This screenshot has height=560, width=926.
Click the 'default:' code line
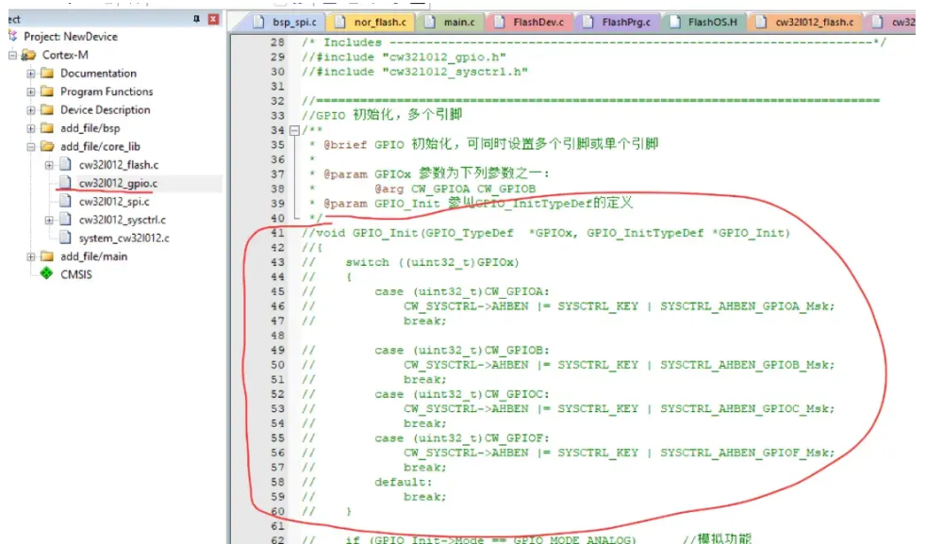point(404,482)
